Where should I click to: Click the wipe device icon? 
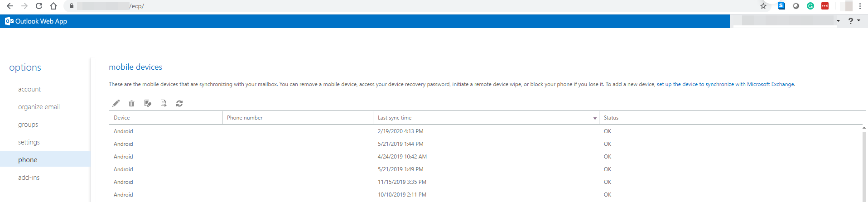[x=148, y=103]
